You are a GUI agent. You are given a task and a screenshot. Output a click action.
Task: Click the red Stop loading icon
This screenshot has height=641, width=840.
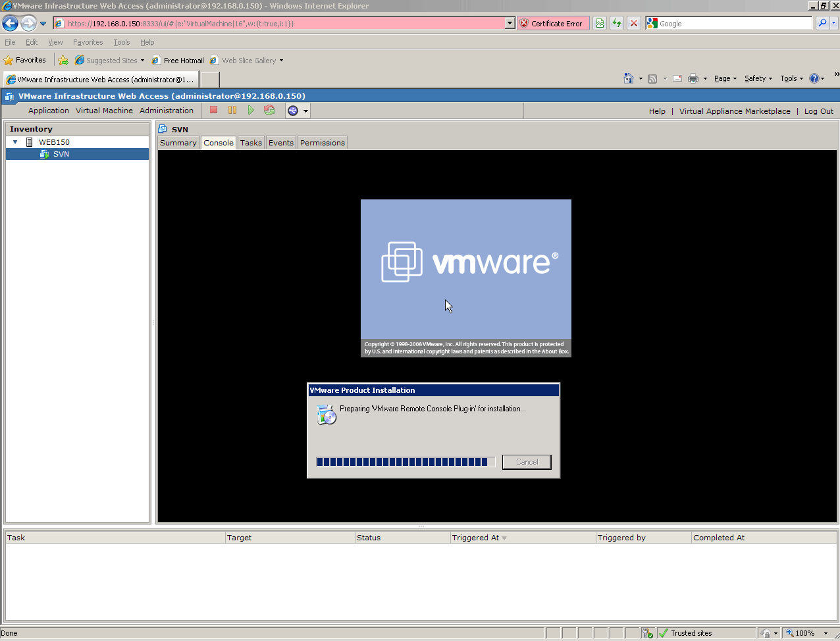634,23
